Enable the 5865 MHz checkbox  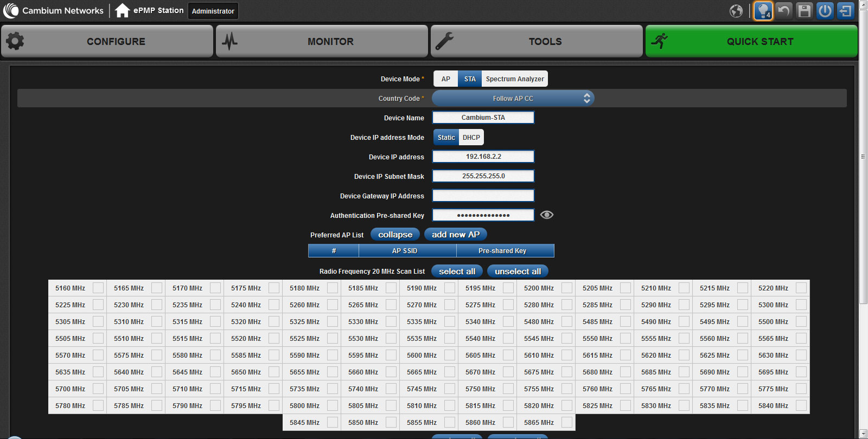567,423
